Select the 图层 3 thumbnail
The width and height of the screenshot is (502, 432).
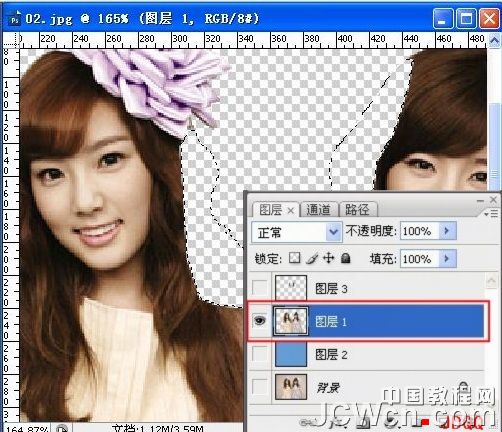(291, 288)
